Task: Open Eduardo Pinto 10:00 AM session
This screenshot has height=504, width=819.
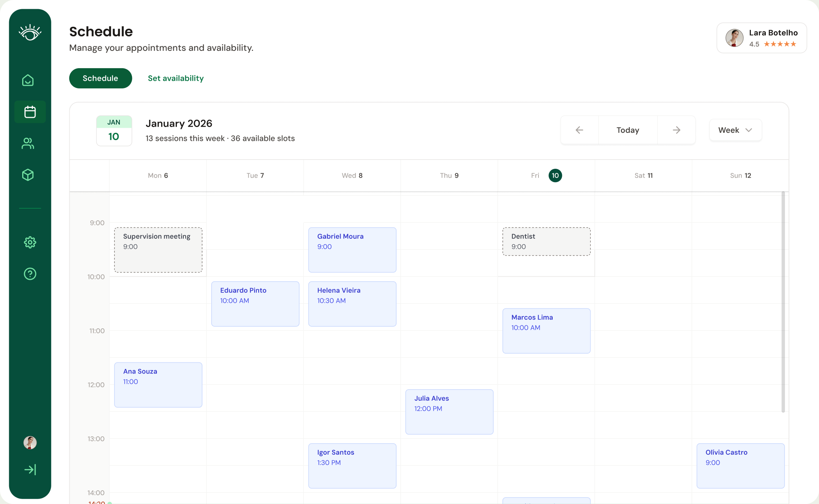Action: 255,304
